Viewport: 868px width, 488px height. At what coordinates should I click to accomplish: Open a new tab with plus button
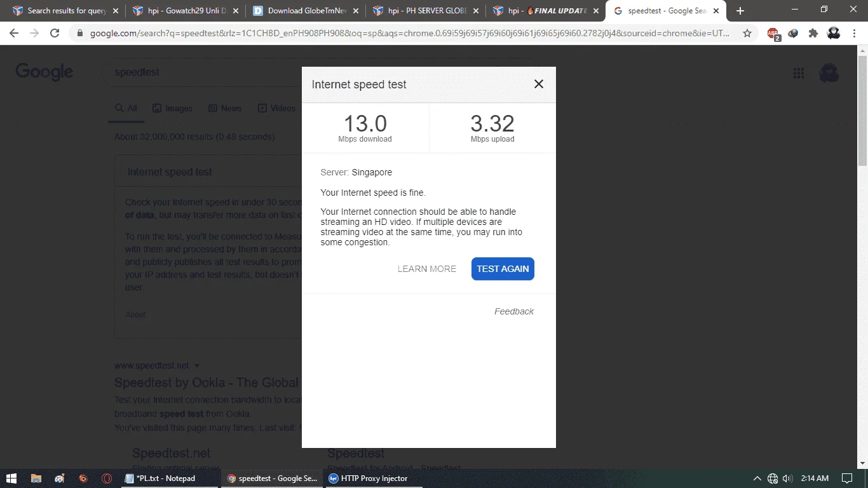[x=740, y=11]
